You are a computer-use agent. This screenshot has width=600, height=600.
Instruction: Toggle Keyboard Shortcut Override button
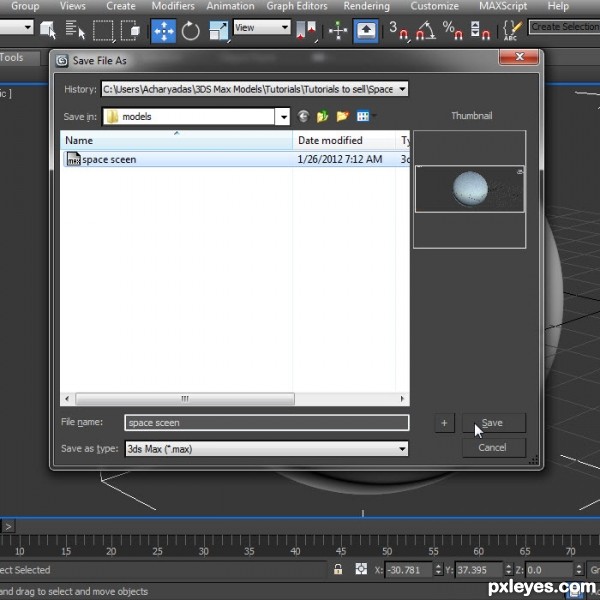point(366,31)
